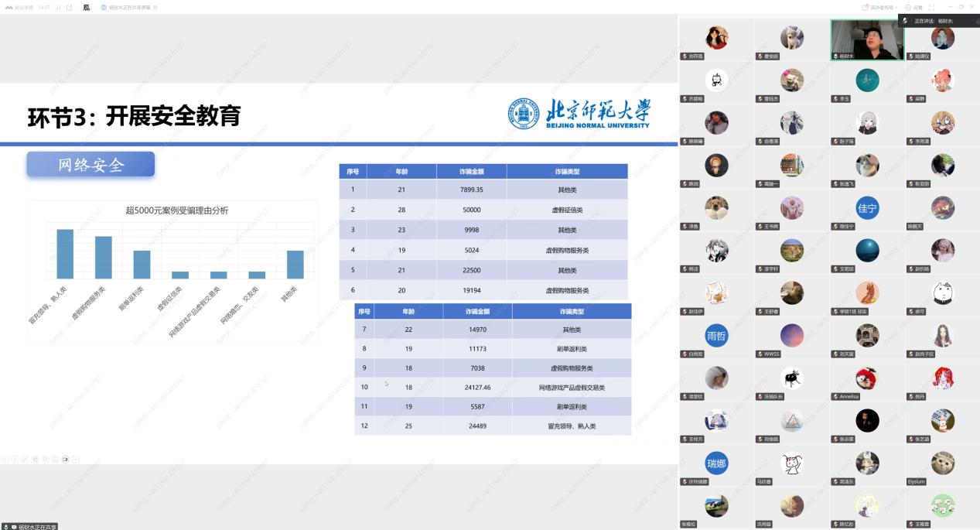Click the muted microphone icon beside 正在讲话
Viewport: 980px width, 530px height.
(905, 21)
